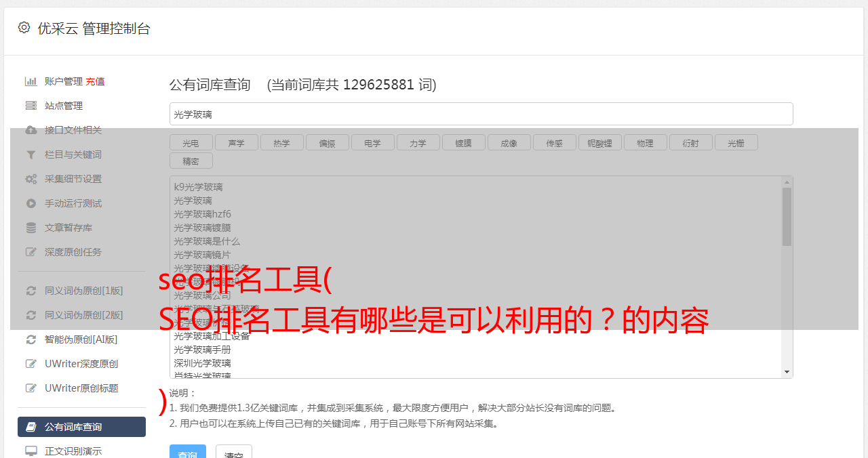Select k9光学玻璃 in the results list
This screenshot has width=868, height=458.
(198, 187)
